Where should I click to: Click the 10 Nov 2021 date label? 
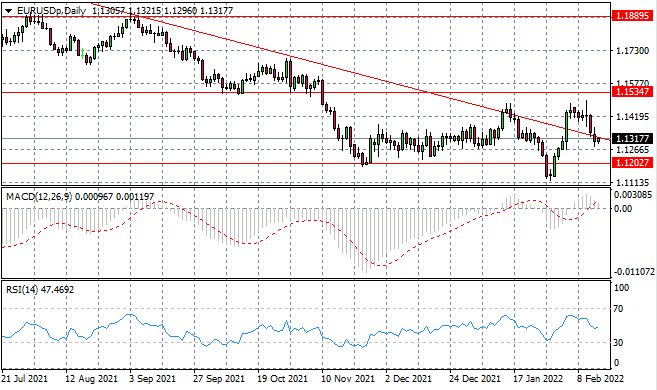pyautogui.click(x=348, y=379)
